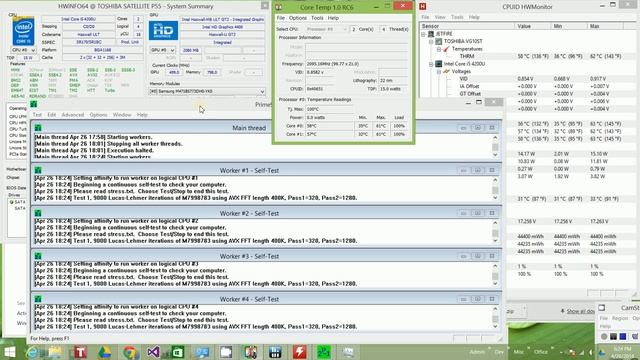Open the Edit menu in Prime95

tap(51, 115)
